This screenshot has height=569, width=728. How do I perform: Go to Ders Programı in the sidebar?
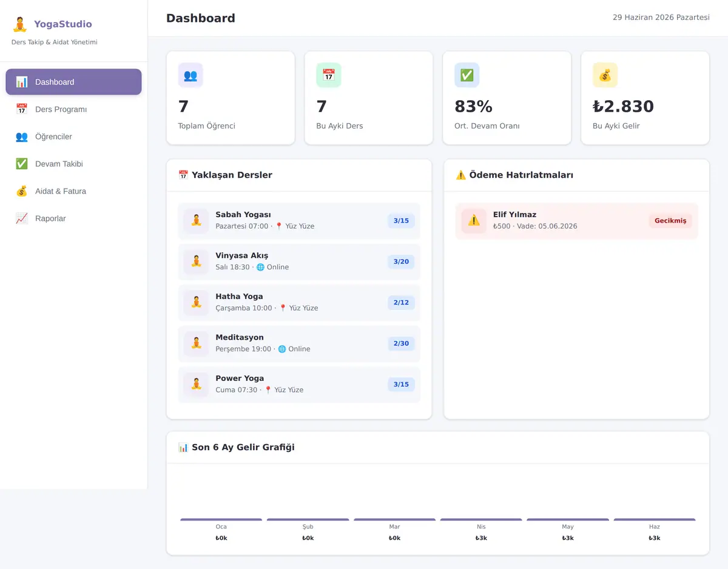coord(73,109)
